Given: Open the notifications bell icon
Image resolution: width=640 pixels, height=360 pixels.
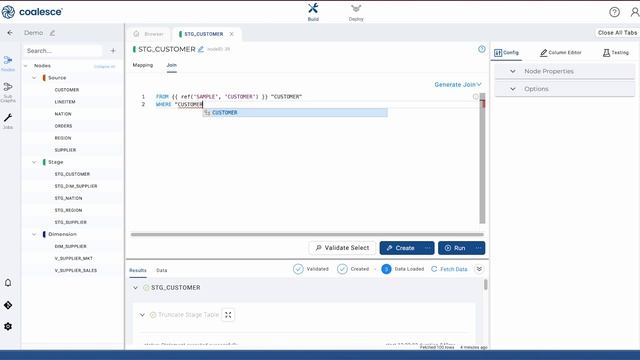Looking at the screenshot, I should [8, 283].
